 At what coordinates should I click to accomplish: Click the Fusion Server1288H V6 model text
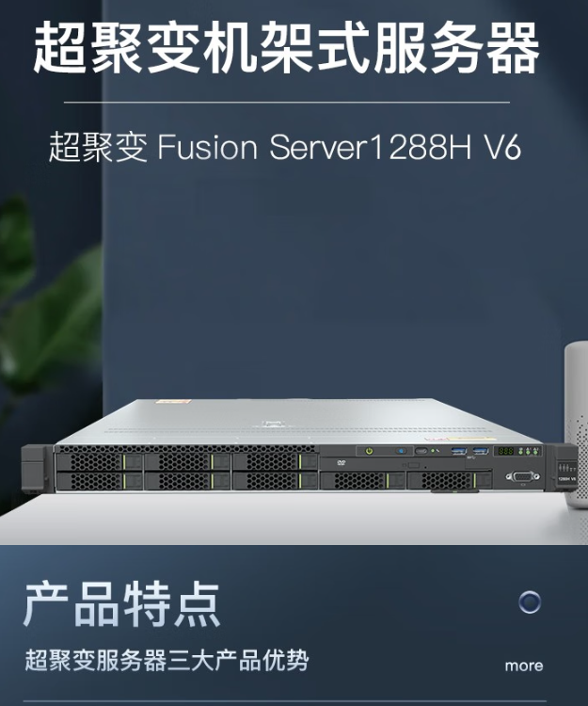tap(340, 147)
